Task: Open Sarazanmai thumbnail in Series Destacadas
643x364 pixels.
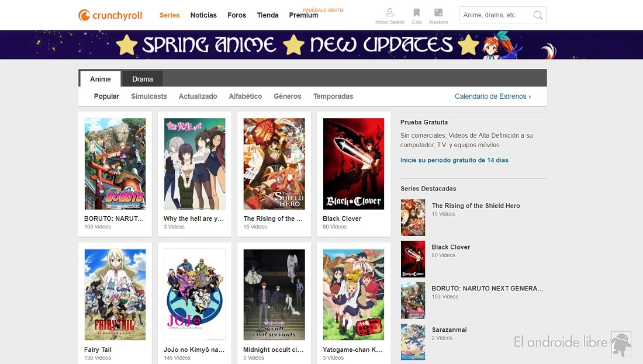Action: point(413,341)
